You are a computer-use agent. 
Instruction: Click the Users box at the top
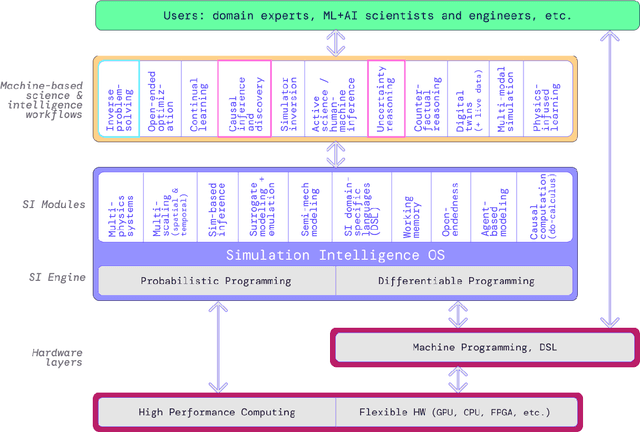tap(332, 16)
